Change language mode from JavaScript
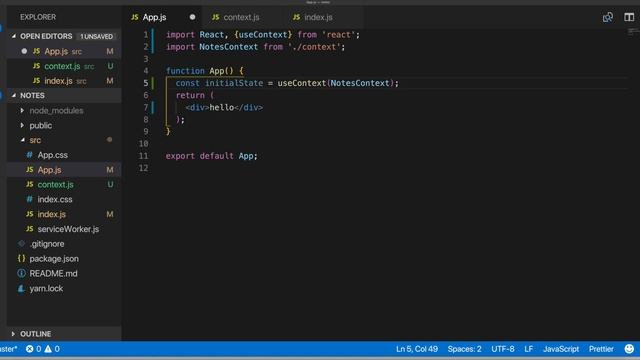640x360 pixels. [x=561, y=349]
